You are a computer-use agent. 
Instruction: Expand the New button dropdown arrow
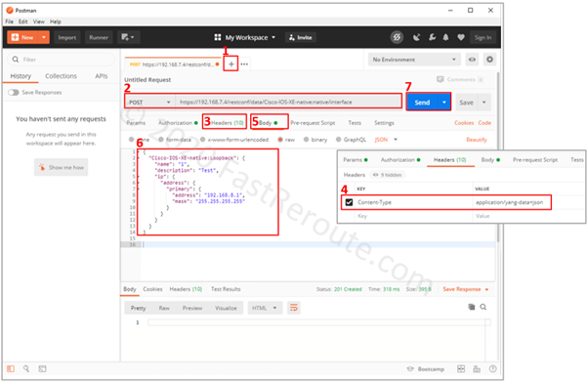pyautogui.click(x=44, y=37)
